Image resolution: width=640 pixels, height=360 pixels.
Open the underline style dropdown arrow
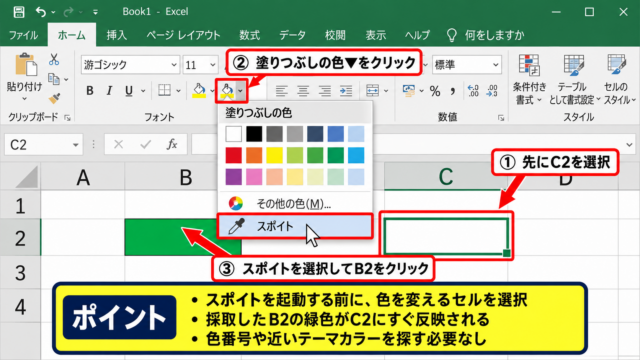(143, 91)
